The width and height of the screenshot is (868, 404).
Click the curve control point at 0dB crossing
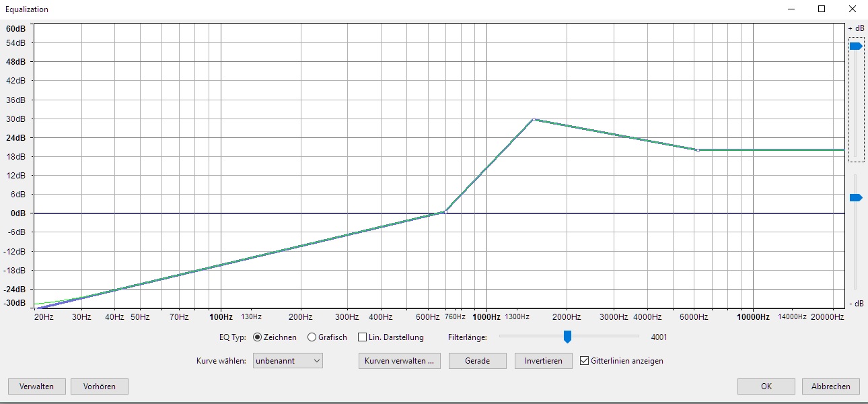click(445, 211)
